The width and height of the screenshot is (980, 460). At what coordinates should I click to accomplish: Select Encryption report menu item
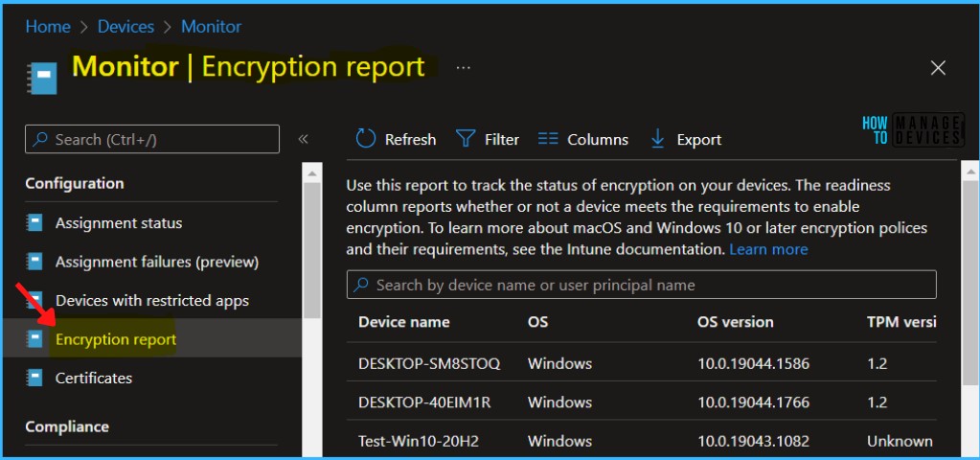point(116,339)
